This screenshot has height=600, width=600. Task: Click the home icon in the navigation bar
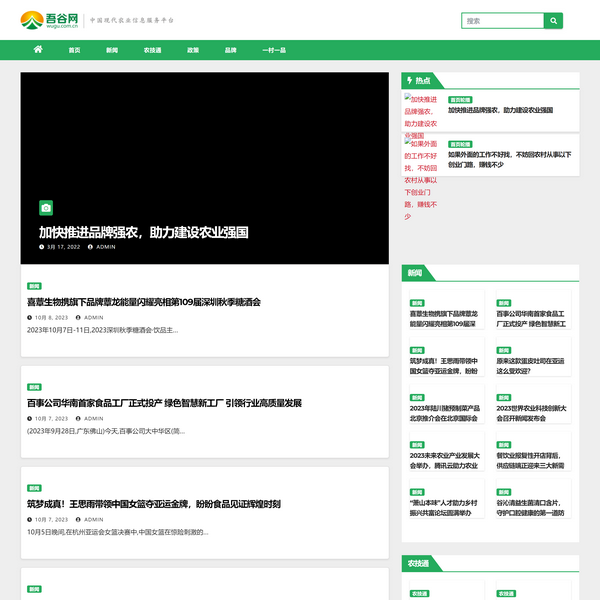coord(38,49)
